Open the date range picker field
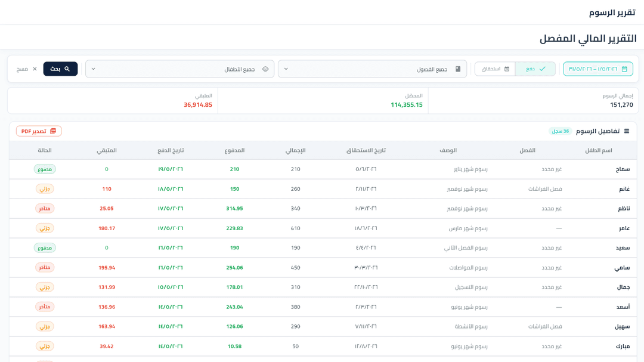644x362 pixels. pos(598,69)
